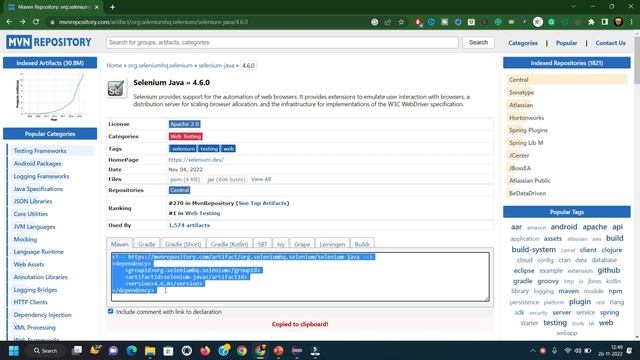Image resolution: width=640 pixels, height=360 pixels.
Task: Toggle Include comment with link checkbox
Action: pos(111,311)
